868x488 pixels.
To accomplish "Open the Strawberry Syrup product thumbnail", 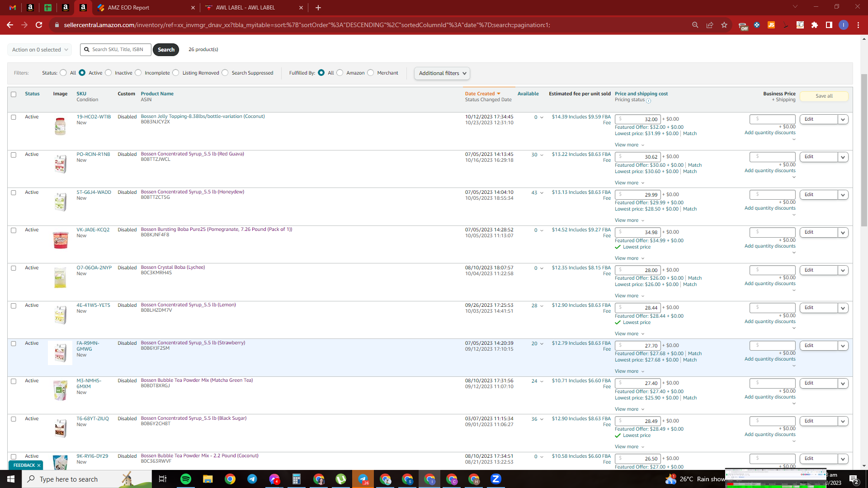I will (60, 352).
